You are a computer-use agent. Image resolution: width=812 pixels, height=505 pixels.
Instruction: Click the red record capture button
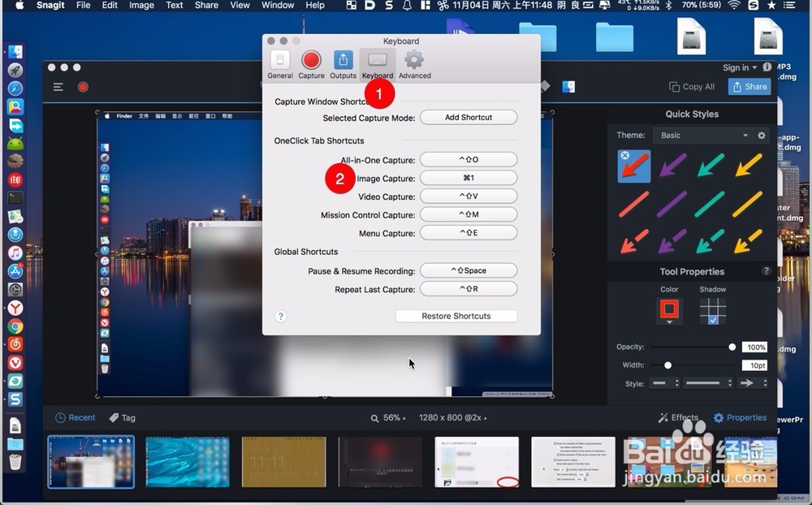tap(83, 87)
